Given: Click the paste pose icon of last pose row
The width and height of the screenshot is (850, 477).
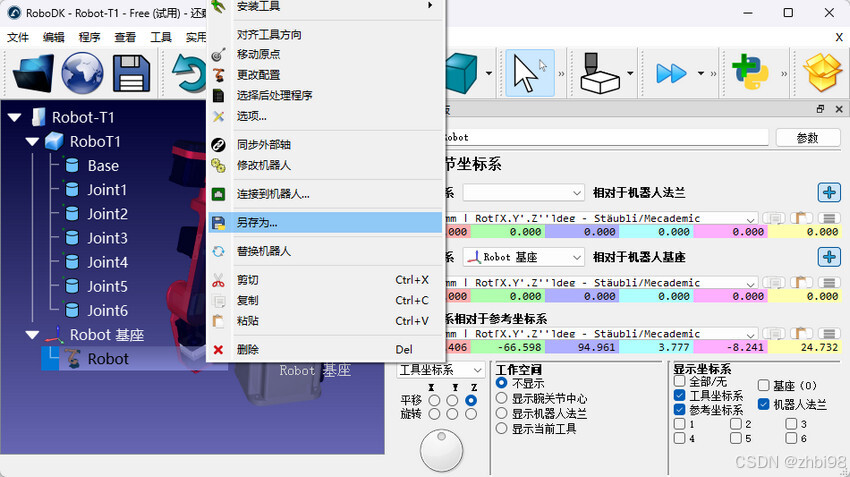Looking at the screenshot, I should [801, 333].
